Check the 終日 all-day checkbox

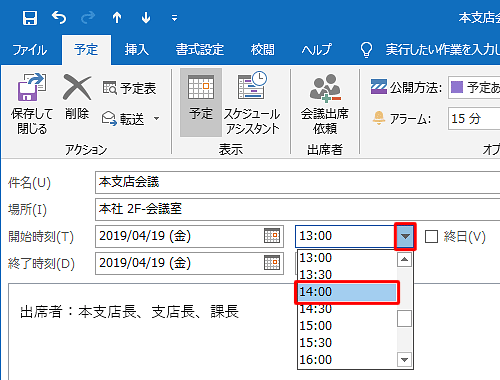coord(431,237)
